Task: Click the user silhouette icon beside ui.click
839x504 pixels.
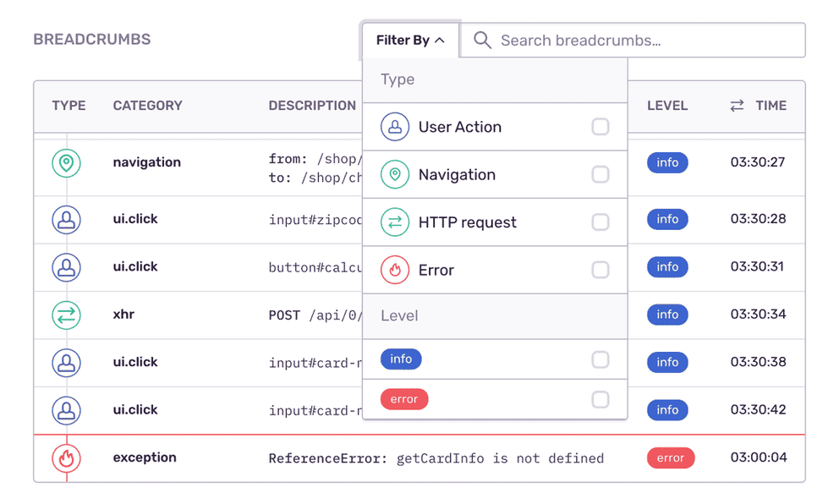Action: [68, 219]
